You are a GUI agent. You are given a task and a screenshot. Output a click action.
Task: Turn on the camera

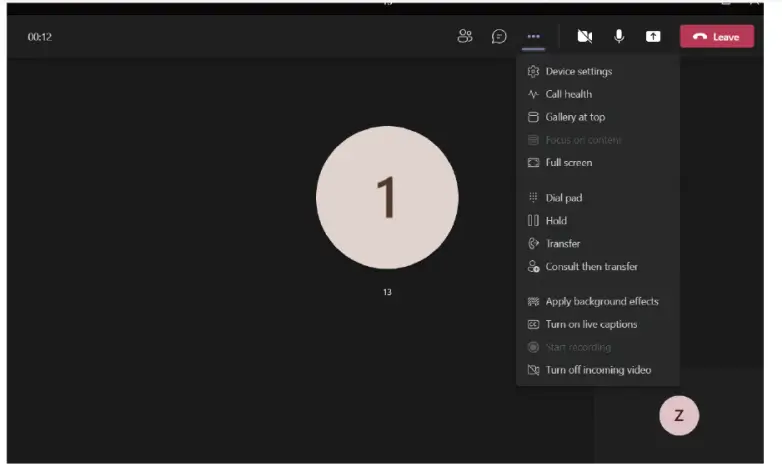coord(585,36)
